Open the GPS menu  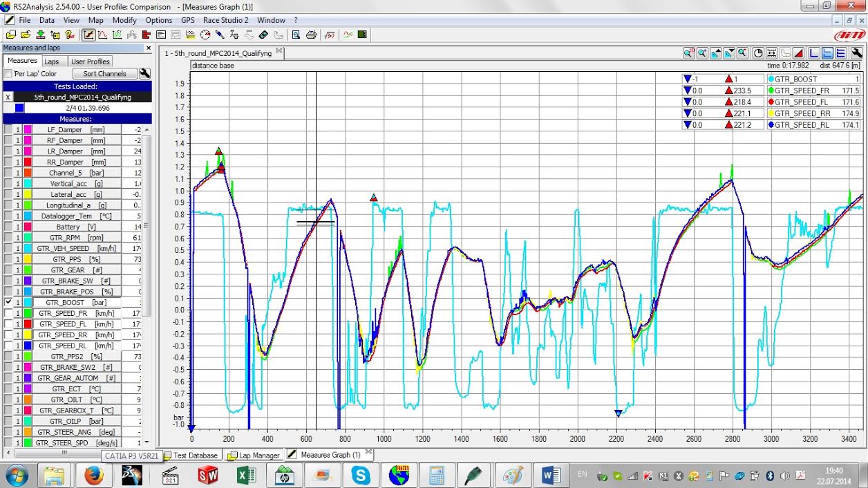[188, 20]
